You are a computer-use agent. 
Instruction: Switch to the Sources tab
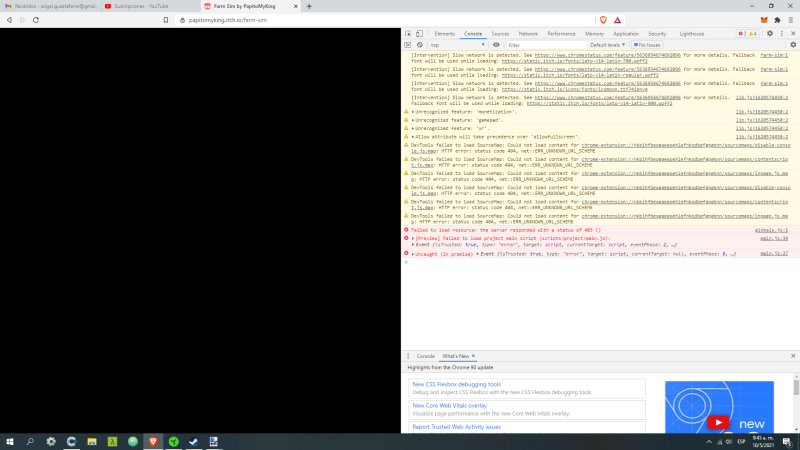pyautogui.click(x=500, y=34)
